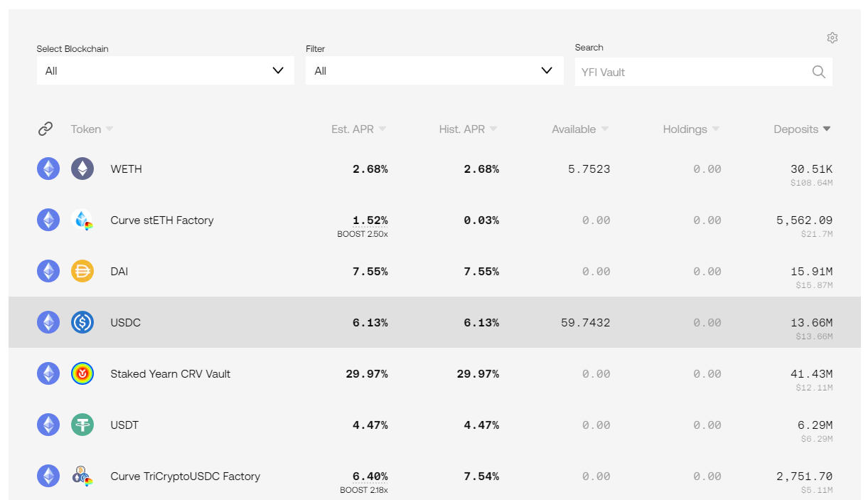Click the DAI token icon
The image size is (868, 500).
[x=82, y=271]
